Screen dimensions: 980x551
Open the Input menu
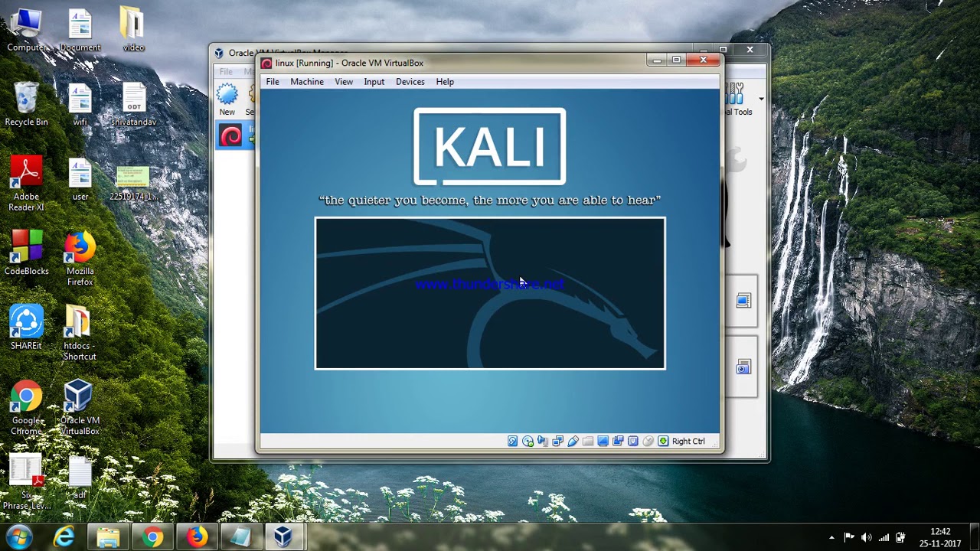(x=374, y=82)
